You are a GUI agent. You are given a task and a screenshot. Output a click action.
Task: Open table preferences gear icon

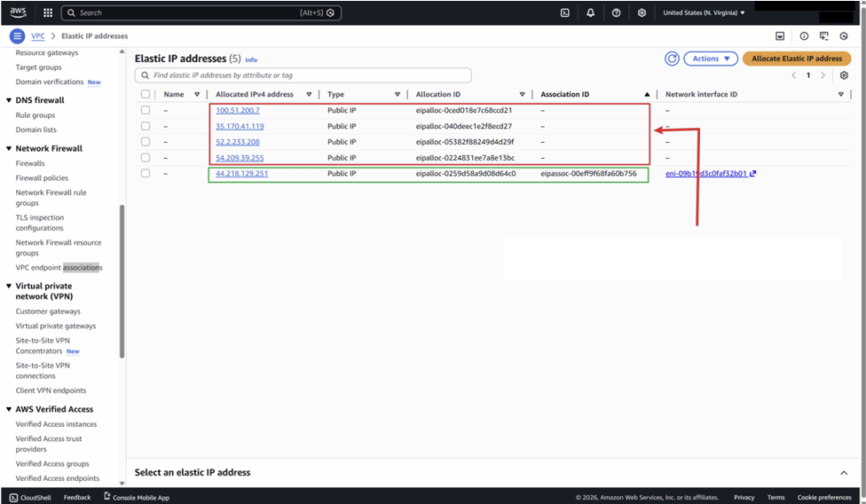(x=844, y=75)
